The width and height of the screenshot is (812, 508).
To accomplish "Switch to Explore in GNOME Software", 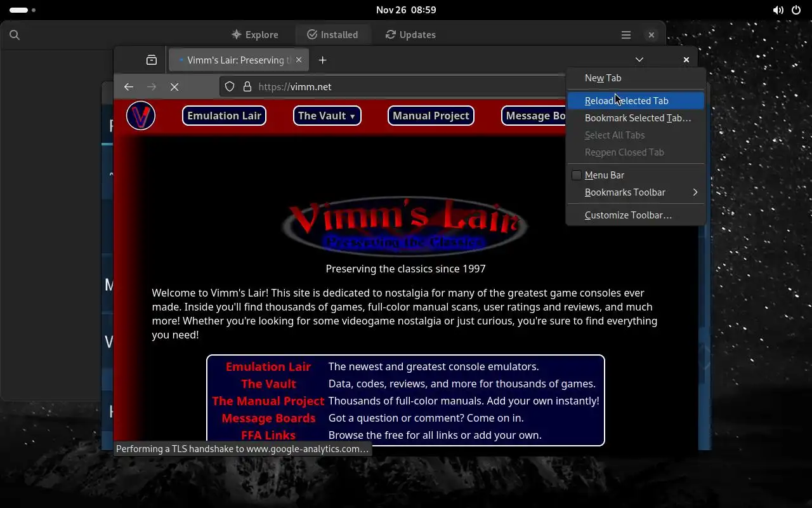I will [255, 35].
